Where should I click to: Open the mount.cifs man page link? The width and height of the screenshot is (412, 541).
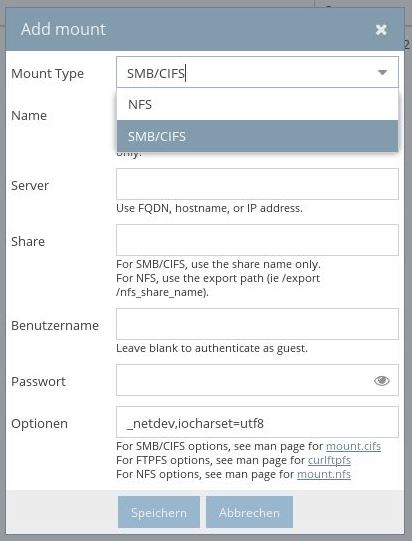(x=353, y=446)
